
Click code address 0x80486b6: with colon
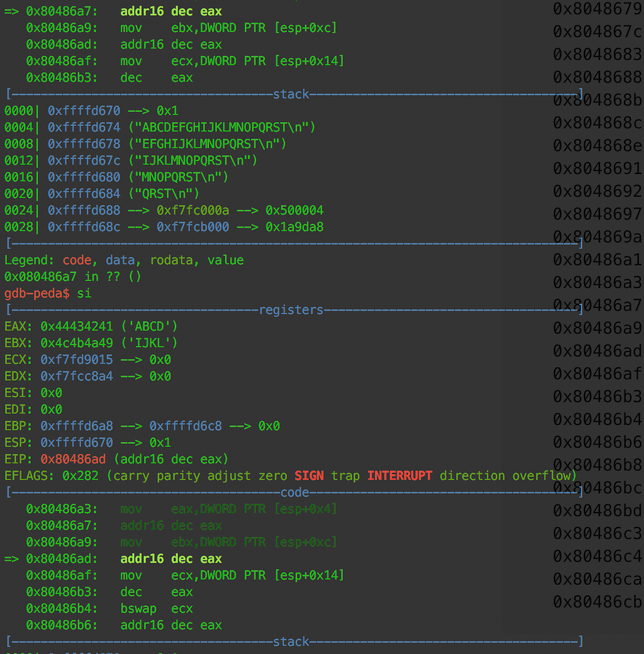[x=62, y=625]
